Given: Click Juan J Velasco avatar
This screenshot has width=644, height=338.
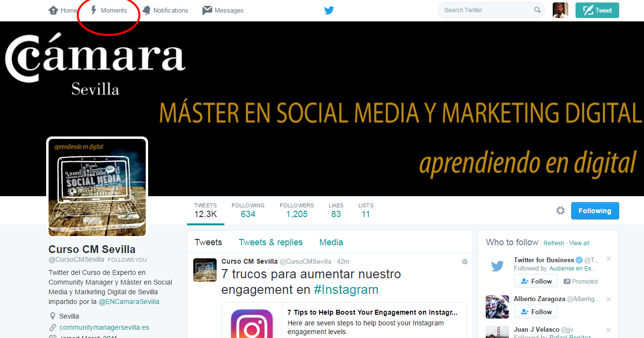Looking at the screenshot, I should click(497, 332).
